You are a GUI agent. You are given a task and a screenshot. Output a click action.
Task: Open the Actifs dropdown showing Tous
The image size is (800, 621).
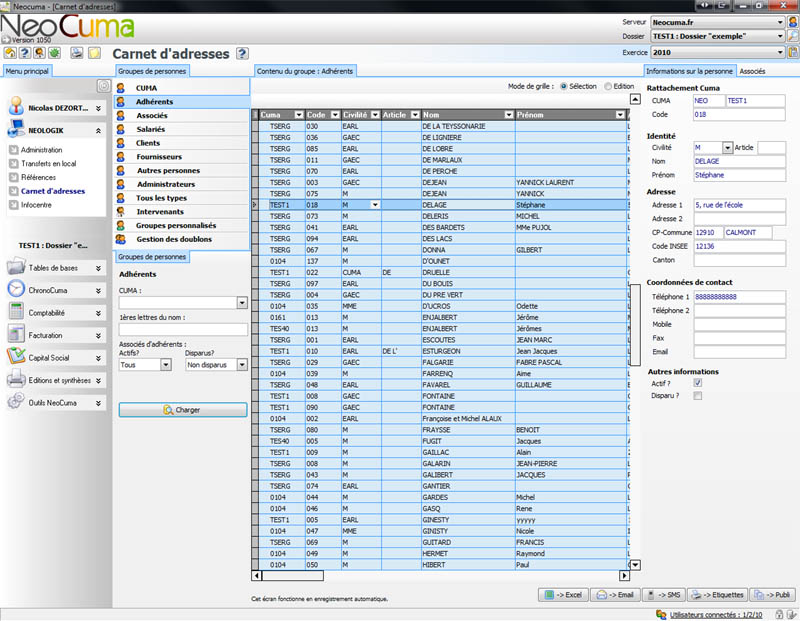tap(165, 364)
